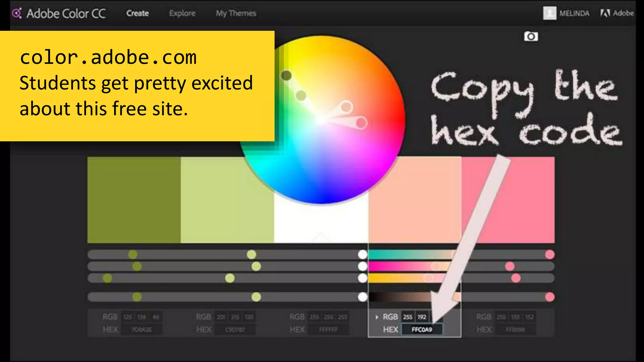Click the brightness slider handle under the olive swatch

pos(137,297)
